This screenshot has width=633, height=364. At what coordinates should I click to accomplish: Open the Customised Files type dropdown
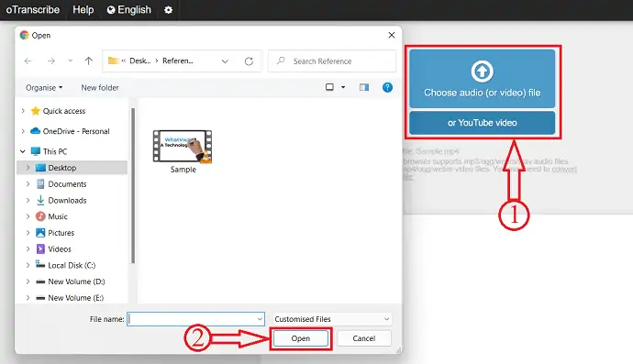332,319
